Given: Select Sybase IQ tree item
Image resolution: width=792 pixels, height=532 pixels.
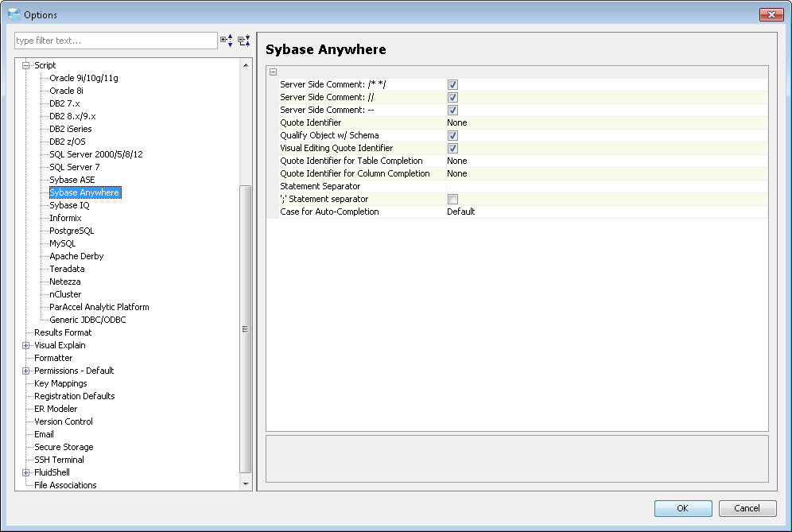Looking at the screenshot, I should (69, 205).
